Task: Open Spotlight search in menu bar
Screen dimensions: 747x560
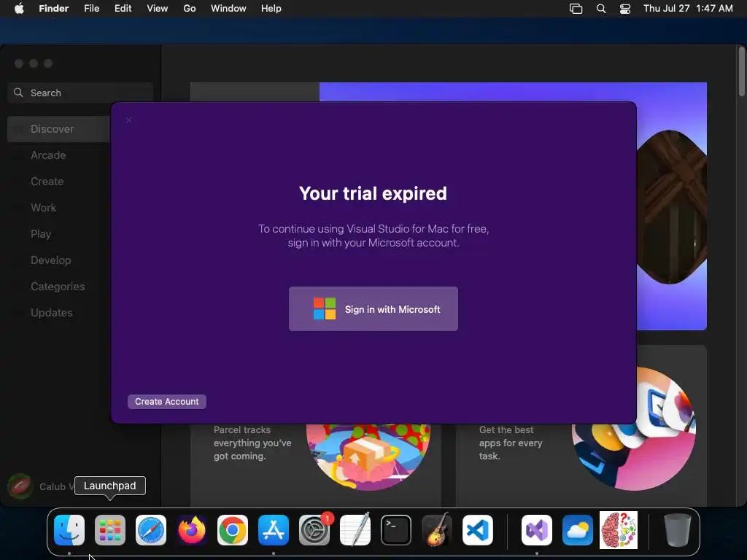Action: (x=601, y=9)
